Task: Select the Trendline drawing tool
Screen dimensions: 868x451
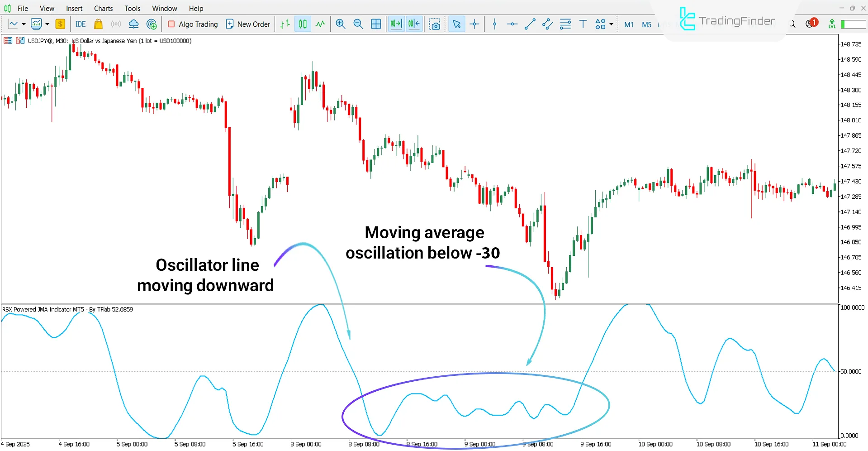Action: (x=530, y=24)
